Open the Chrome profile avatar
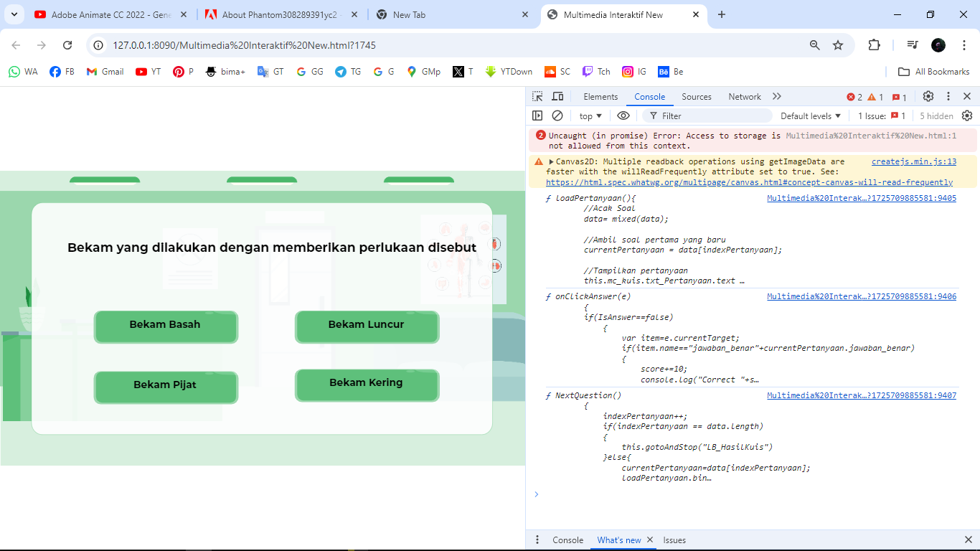Viewport: 980px width, 551px height. (x=938, y=44)
